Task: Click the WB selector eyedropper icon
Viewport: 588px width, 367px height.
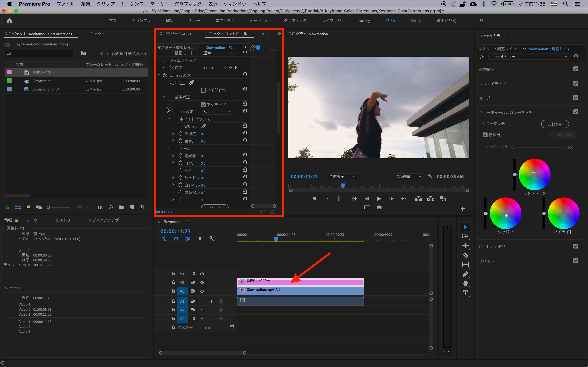Action: pos(203,126)
